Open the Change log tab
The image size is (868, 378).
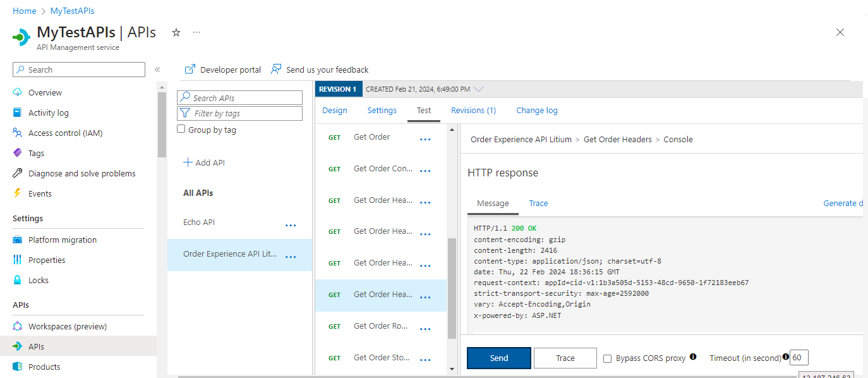[x=537, y=110]
